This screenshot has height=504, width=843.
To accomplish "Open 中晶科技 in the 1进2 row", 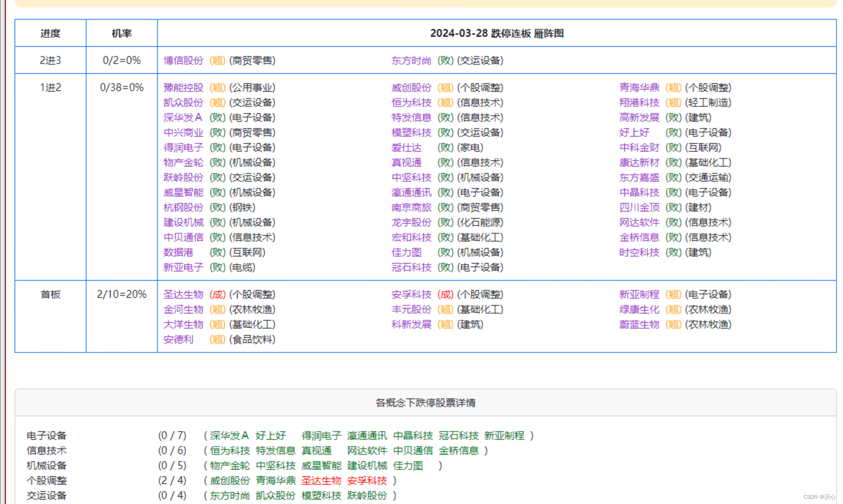I will pos(639,193).
